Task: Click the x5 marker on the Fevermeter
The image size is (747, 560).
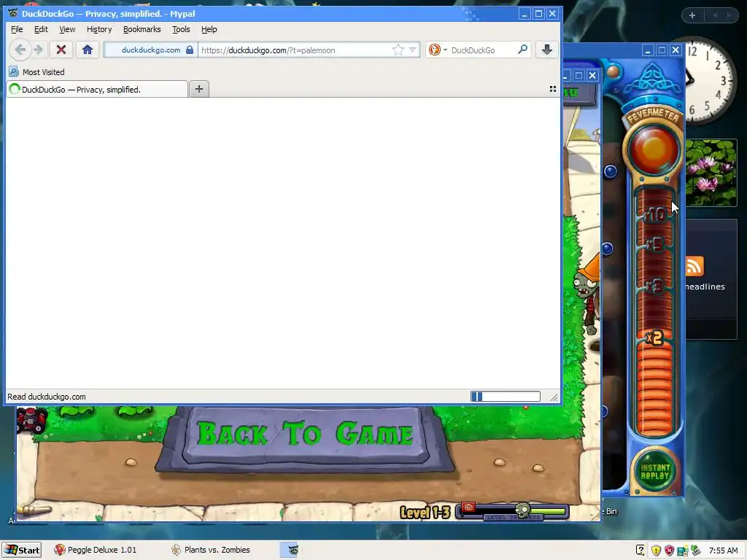Action: point(656,245)
